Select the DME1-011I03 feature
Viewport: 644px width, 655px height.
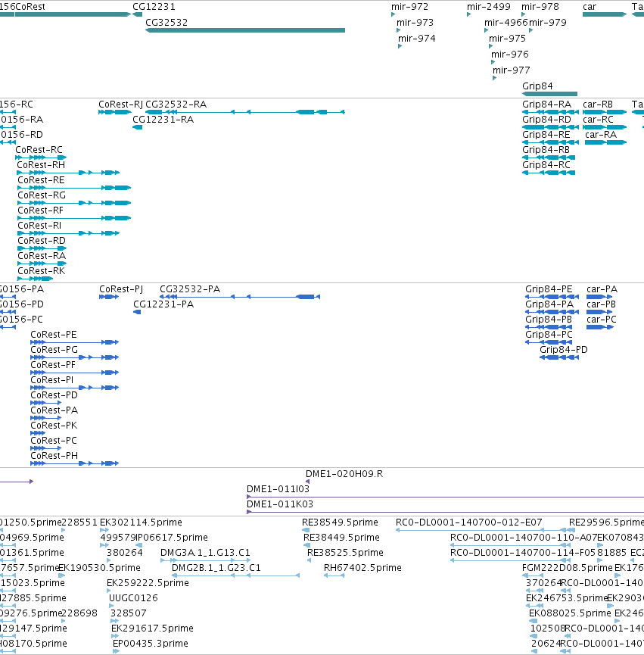pos(445,497)
